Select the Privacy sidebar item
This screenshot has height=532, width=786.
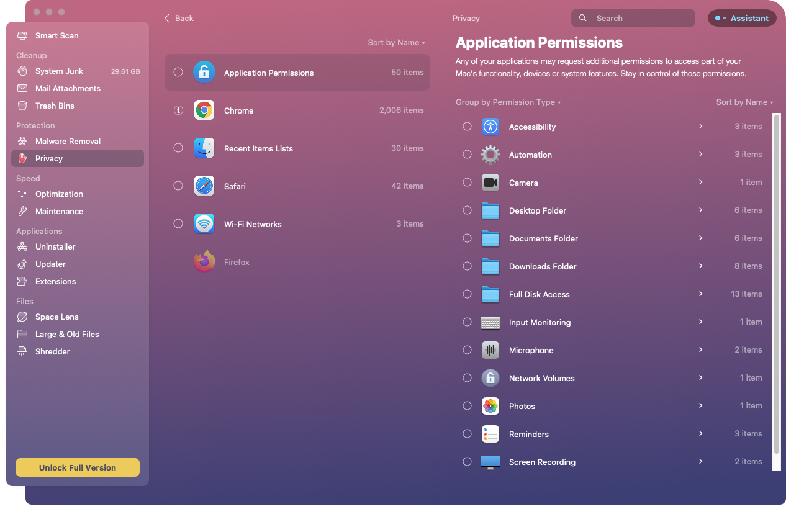pos(78,158)
